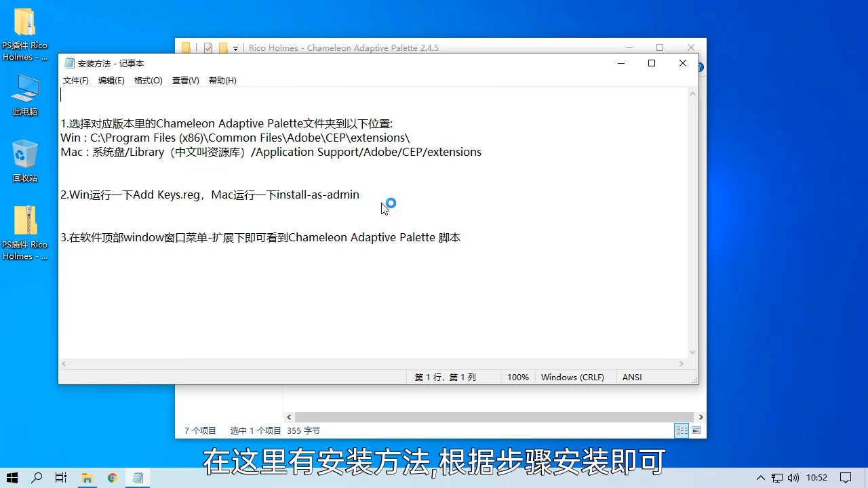This screenshot has height=488, width=868.
Task: Open the 查看(V) menu in Notepad
Action: (x=184, y=80)
